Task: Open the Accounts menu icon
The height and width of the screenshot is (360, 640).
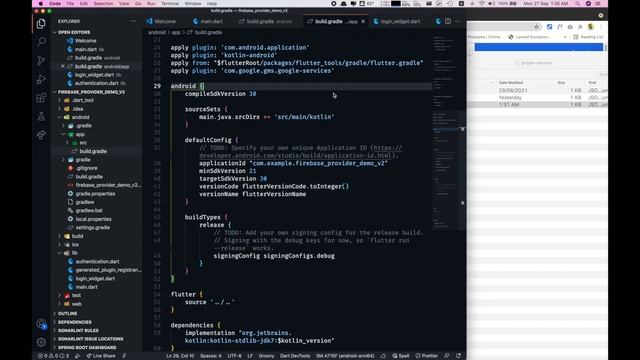Action: tap(41, 324)
